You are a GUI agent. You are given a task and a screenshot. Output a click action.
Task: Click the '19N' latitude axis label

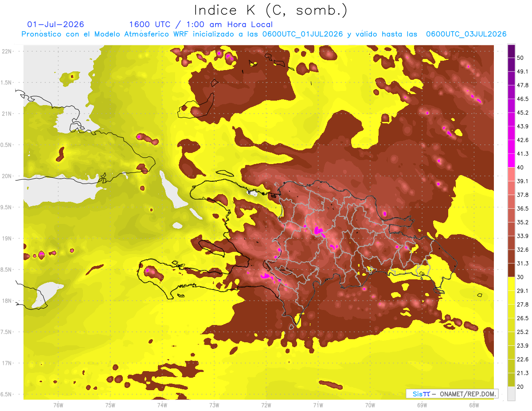[7, 239]
